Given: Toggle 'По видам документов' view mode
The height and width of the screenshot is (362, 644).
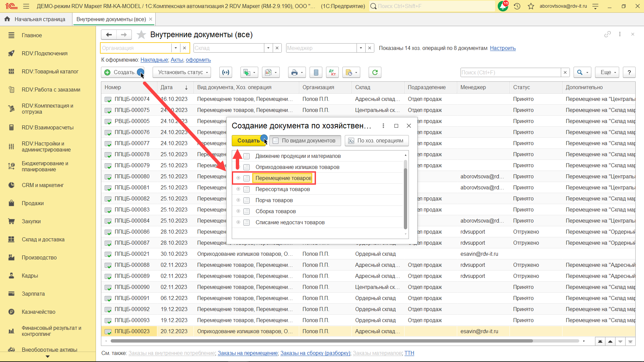Looking at the screenshot, I should (305, 141).
